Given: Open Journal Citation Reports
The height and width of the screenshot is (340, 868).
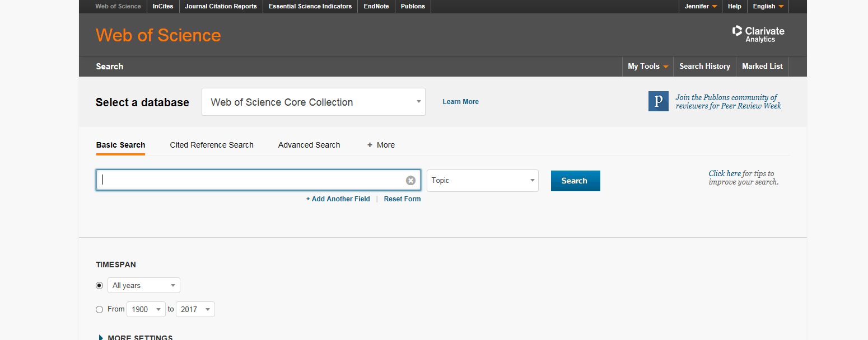Looking at the screenshot, I should tap(221, 6).
